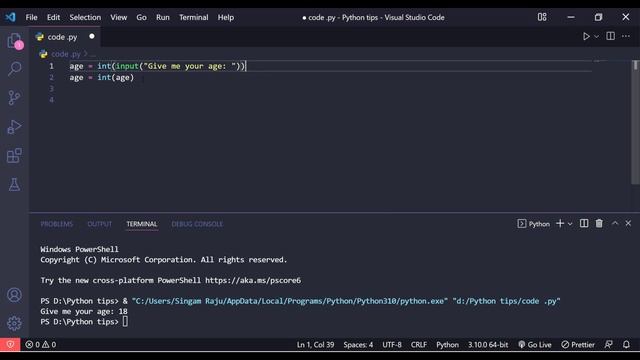Select the Python terminal instance label
Image resolution: width=640 pixels, height=360 pixels.
pyautogui.click(x=534, y=224)
